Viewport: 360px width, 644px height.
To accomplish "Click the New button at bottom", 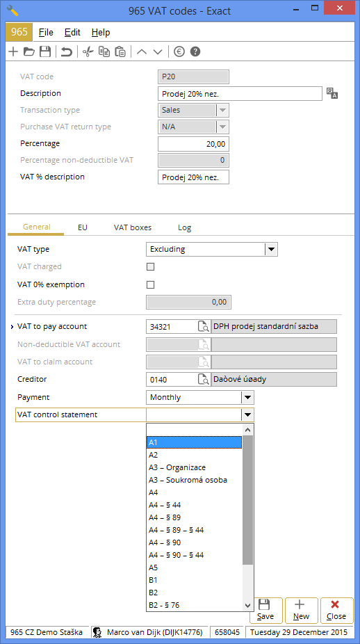I will pyautogui.click(x=301, y=611).
